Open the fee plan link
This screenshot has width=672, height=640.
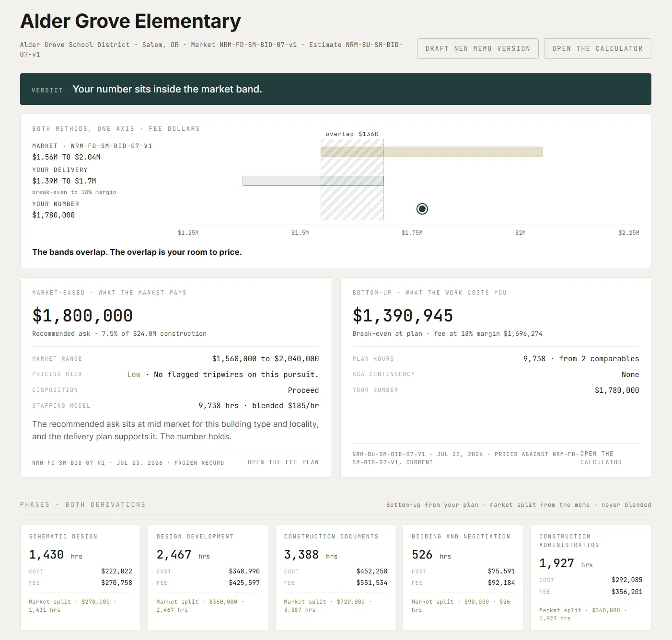point(283,462)
